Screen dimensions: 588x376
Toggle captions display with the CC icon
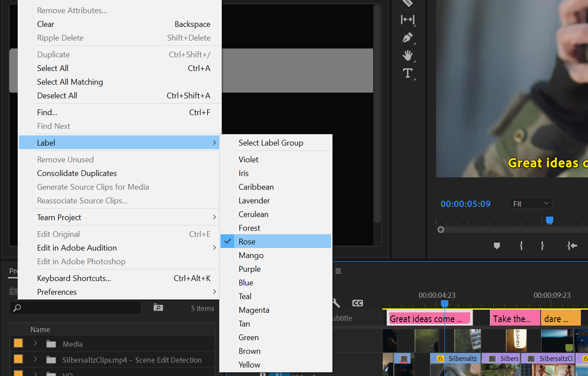pyautogui.click(x=357, y=303)
